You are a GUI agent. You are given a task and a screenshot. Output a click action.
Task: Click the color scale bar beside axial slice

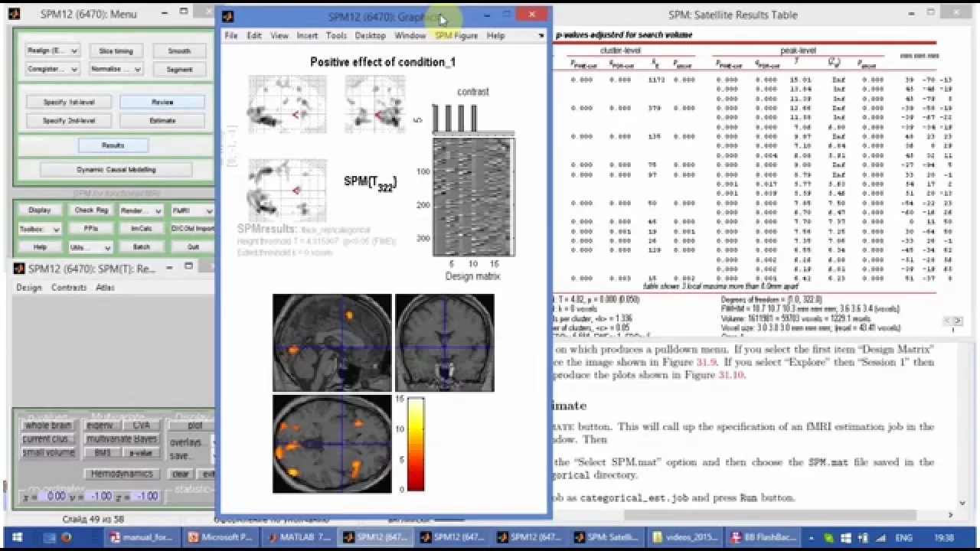click(416, 444)
